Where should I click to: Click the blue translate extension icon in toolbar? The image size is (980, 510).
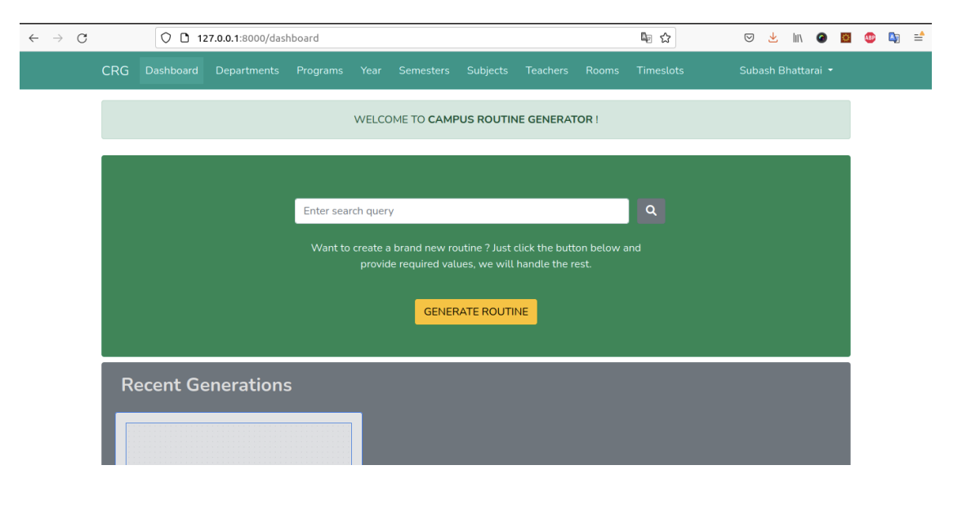click(894, 38)
